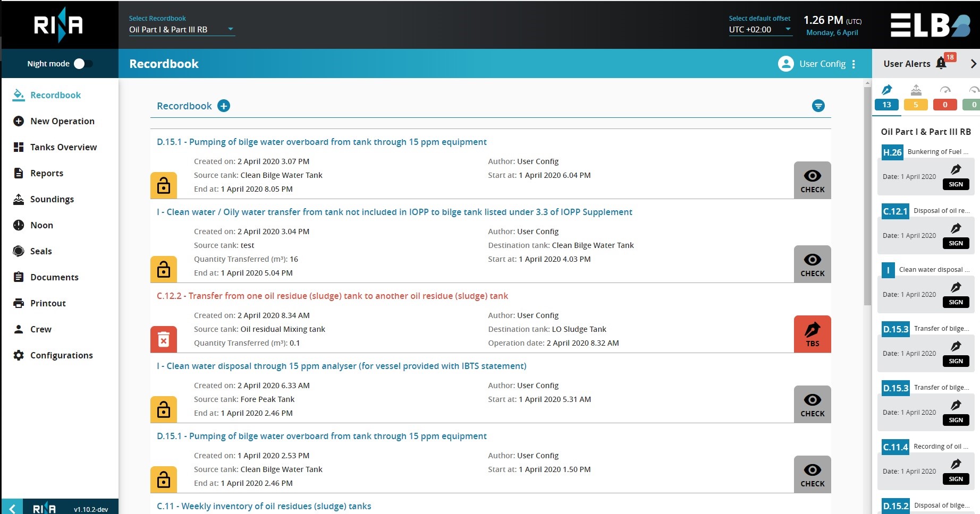The width and height of the screenshot is (980, 514).
Task: Click SIGN on the C.11.4 Recording alert
Action: coord(956,471)
